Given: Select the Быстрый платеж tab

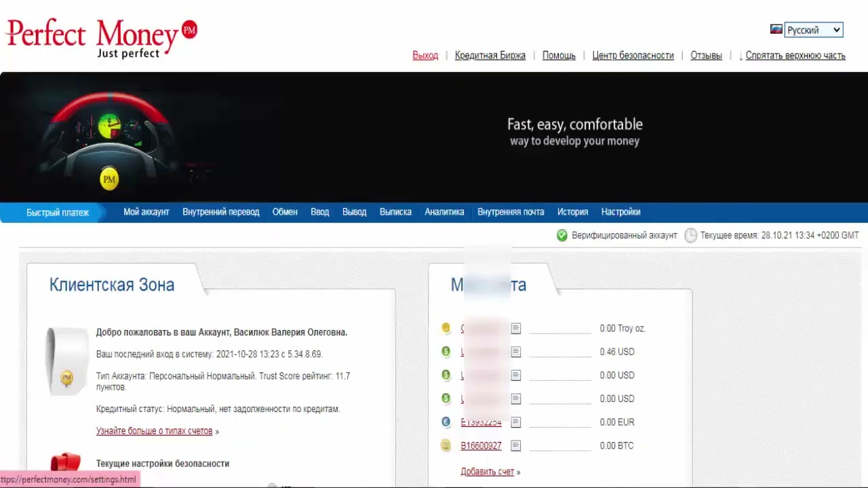Looking at the screenshot, I should (58, 212).
